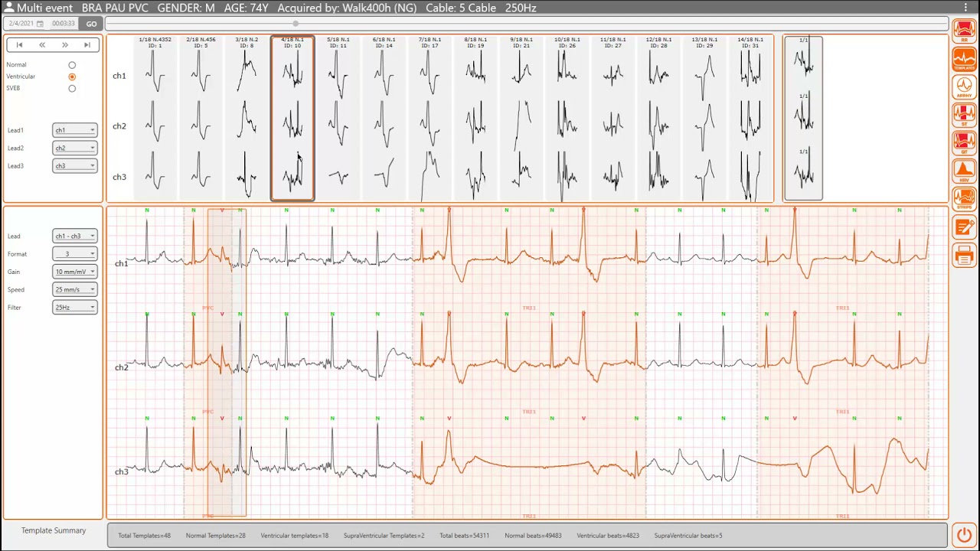
Task: Click the Normal beats=49483 entry
Action: 533,536
